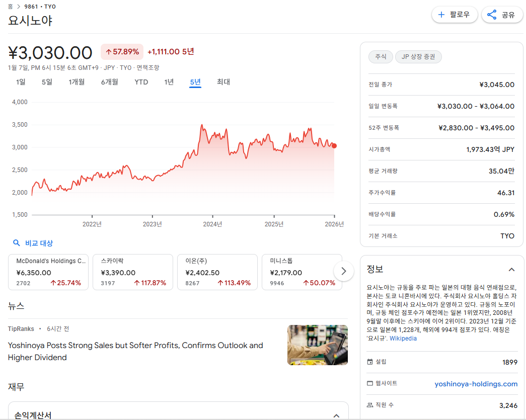Click the plus icon in 팔로우 button
Viewport: 526px width, 420px height.
tap(441, 15)
